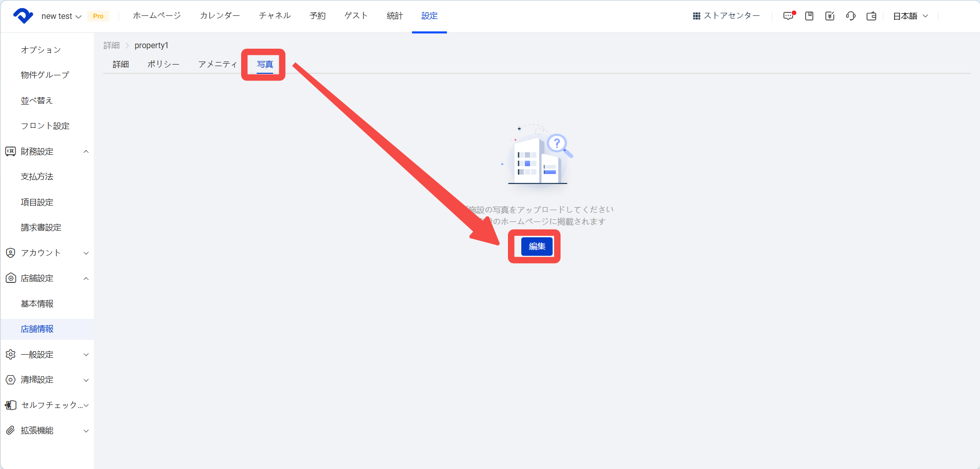Click the 拡張機能 paperclip icon
The height and width of the screenshot is (469, 980).
(x=10, y=431)
